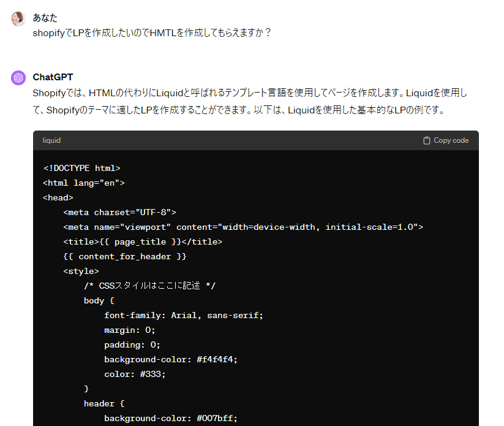Screen dimensions: 504x426
Task: Click the purple ChatGPT logo avatar
Action: 18,78
